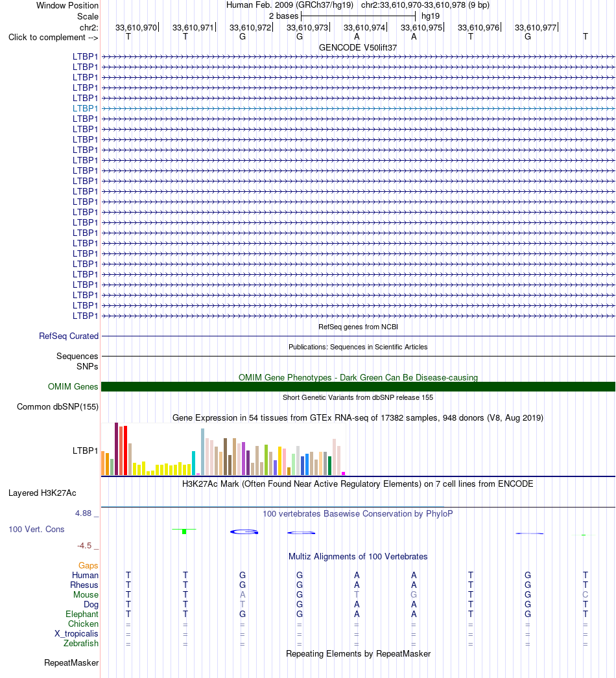Click the sequence-row A base under 33,610,974
Image resolution: width=616 pixels, height=678 pixels.
pyautogui.click(x=357, y=37)
